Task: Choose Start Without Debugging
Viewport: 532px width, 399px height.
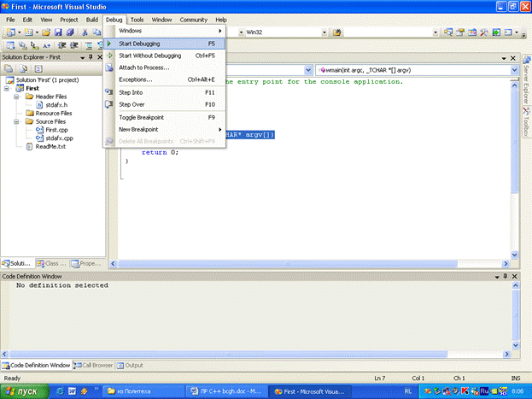Action: 164,56
